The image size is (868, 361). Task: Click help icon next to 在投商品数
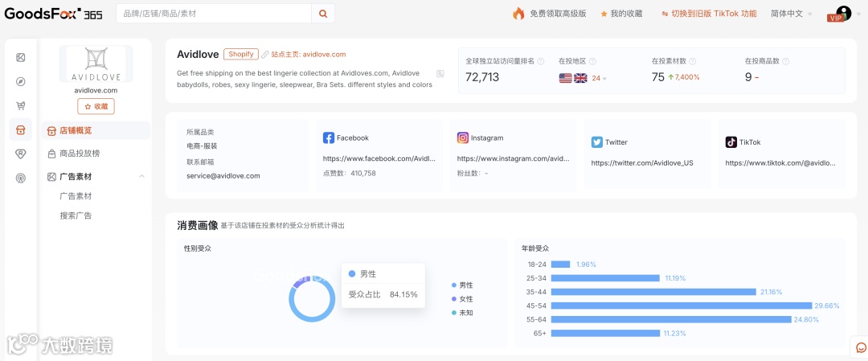[x=785, y=61]
